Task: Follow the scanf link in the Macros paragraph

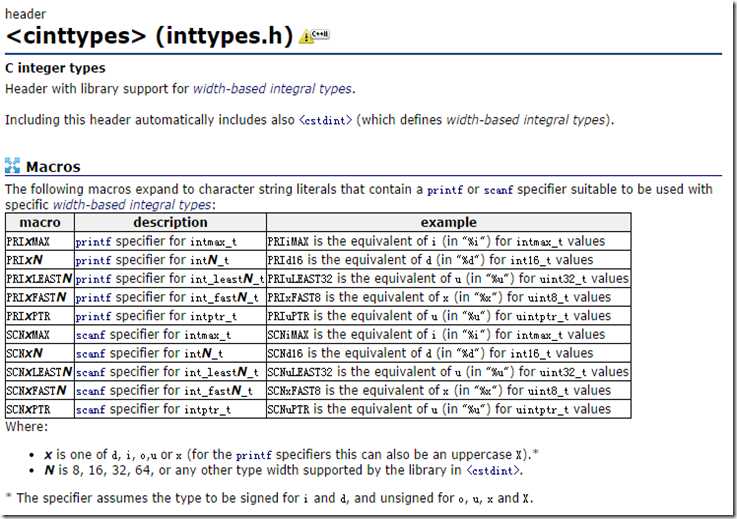Action: pyautogui.click(x=498, y=190)
